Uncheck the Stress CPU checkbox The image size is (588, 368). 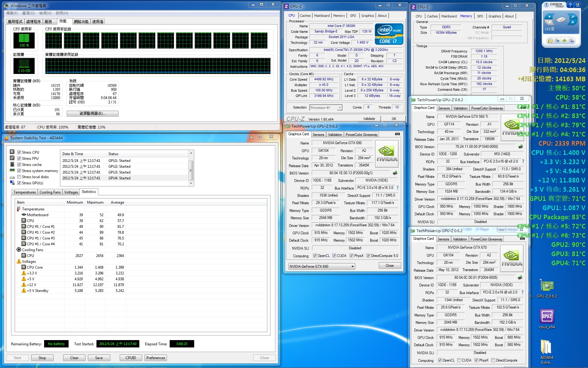pyautogui.click(x=19, y=152)
